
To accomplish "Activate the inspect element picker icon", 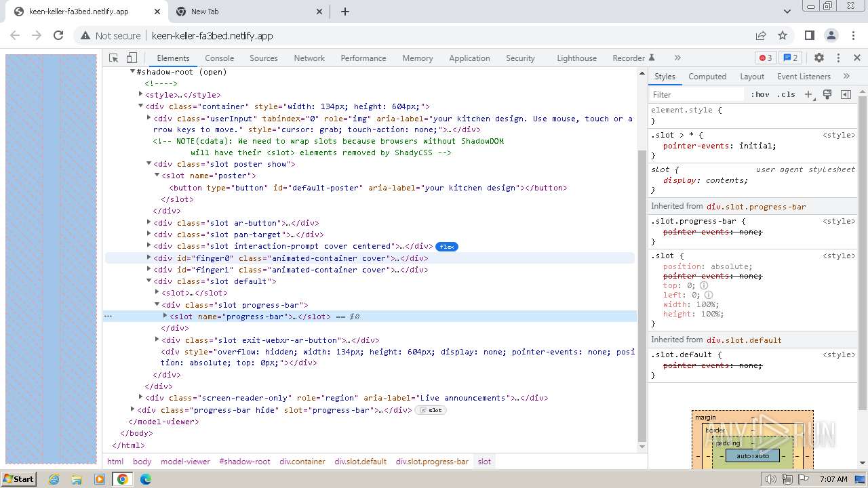I will tap(114, 58).
